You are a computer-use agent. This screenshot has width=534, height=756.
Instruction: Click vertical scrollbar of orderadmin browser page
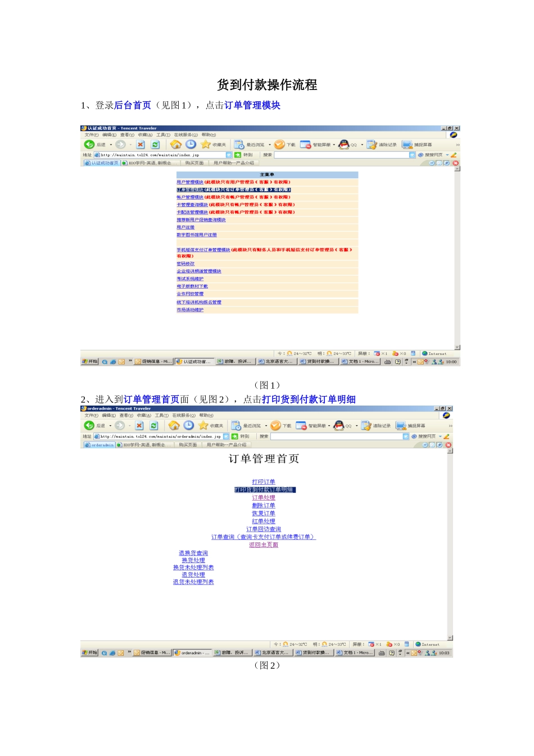pos(450,544)
